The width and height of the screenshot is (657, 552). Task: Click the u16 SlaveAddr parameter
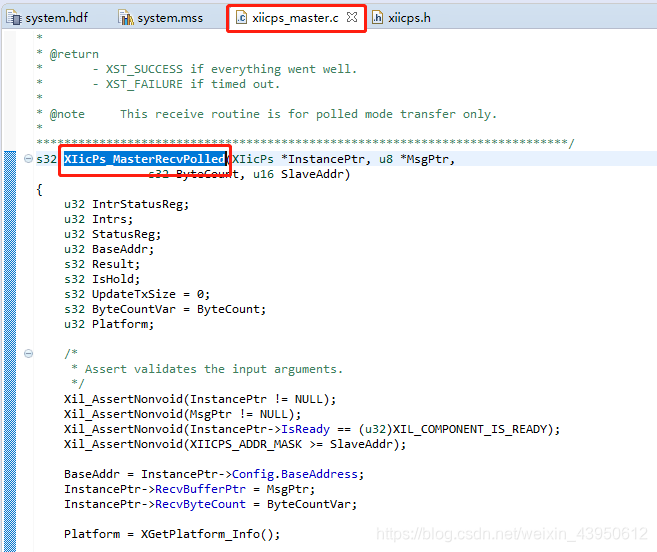298,174
